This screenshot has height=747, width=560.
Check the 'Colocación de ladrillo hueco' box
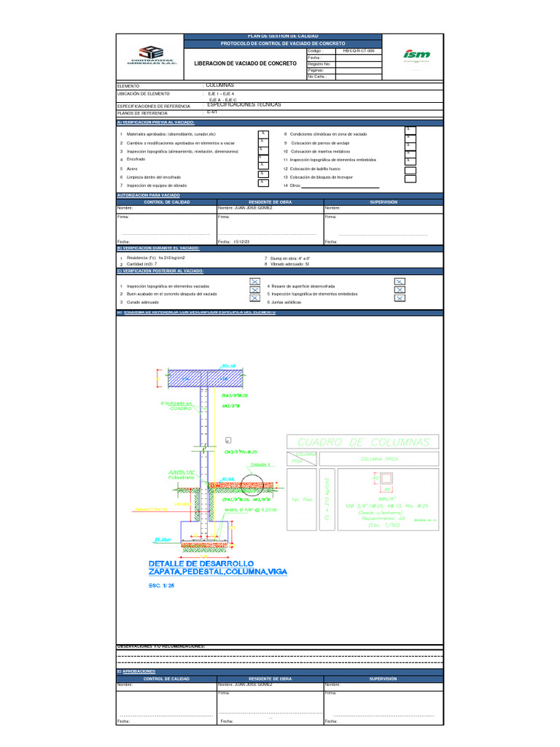pyautogui.click(x=411, y=170)
